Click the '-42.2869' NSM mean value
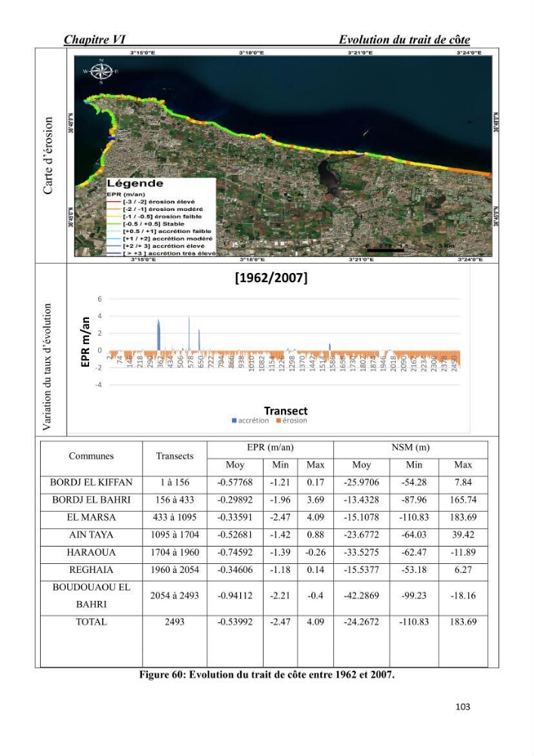 [361, 596]
